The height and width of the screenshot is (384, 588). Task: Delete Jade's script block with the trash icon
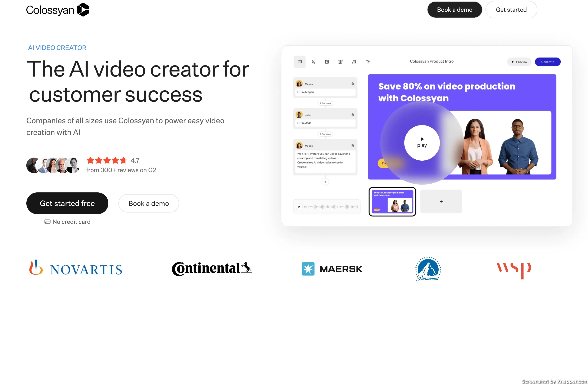click(x=353, y=115)
